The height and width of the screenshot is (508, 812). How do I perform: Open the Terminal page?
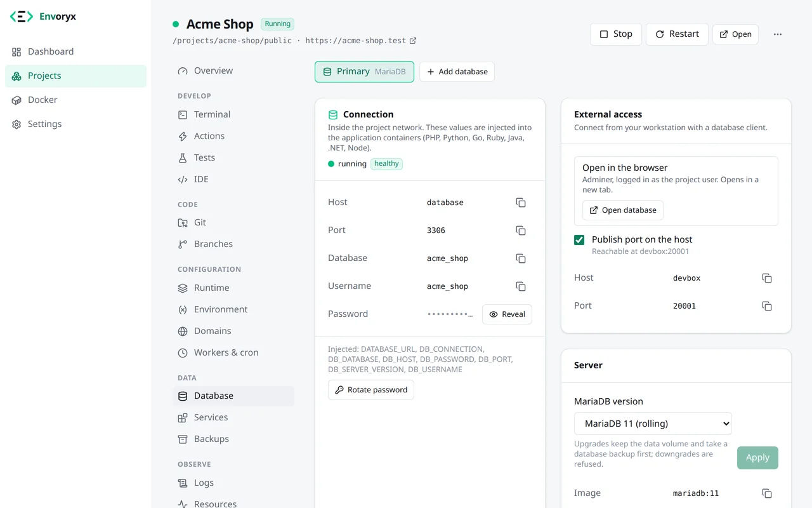233,115
